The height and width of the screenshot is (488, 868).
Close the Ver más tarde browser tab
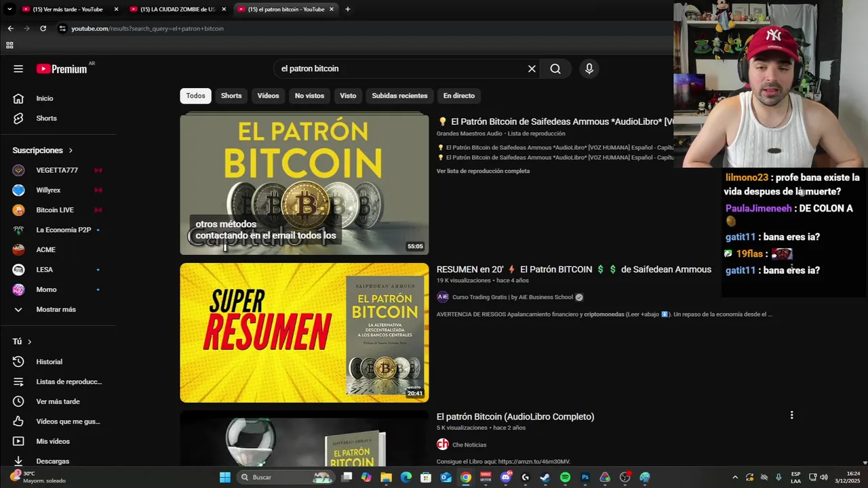pos(116,9)
